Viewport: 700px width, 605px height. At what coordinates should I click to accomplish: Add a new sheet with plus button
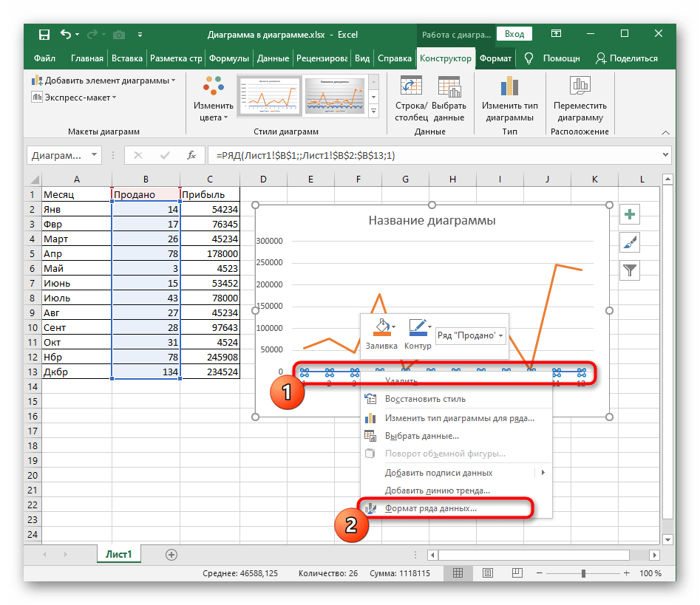point(171,555)
